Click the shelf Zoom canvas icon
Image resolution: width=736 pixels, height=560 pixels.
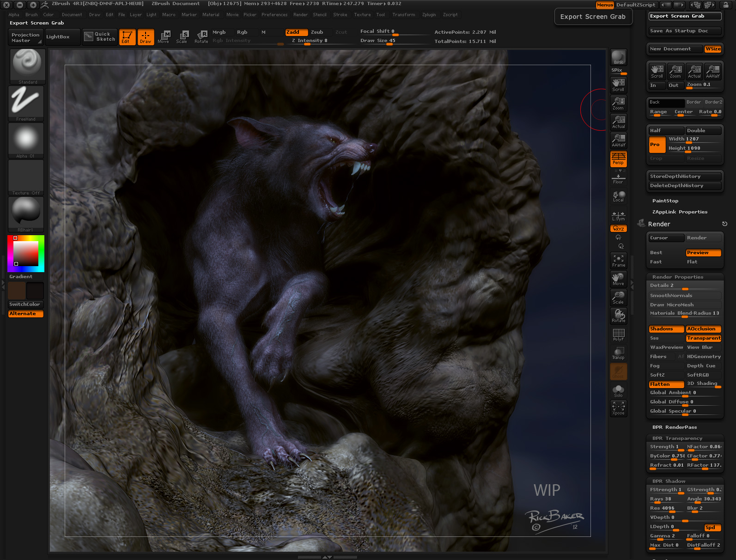618,103
